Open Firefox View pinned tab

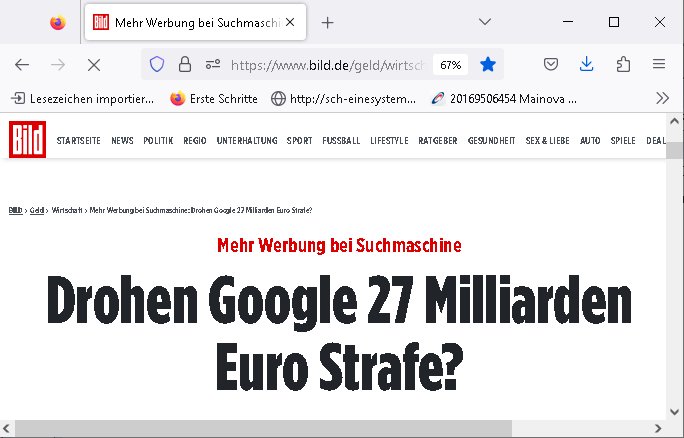(58, 22)
